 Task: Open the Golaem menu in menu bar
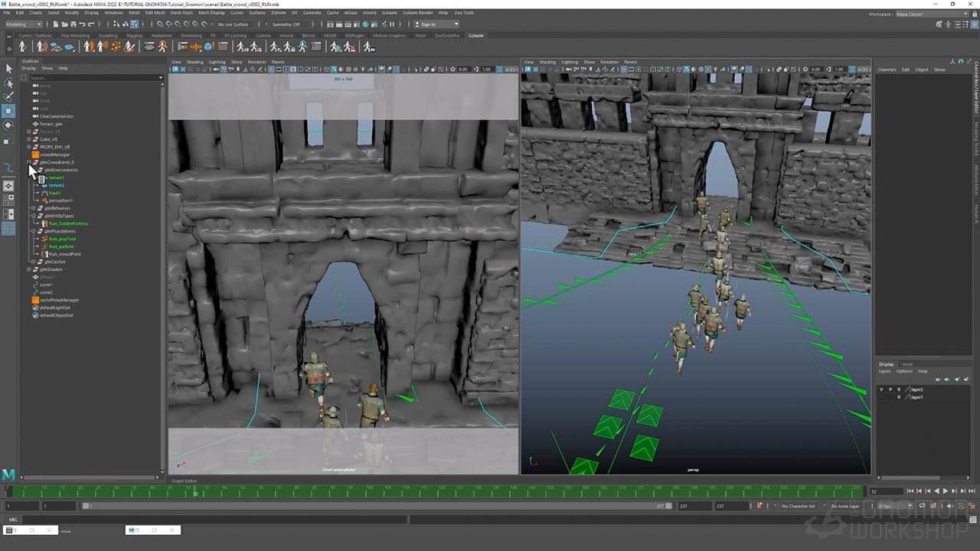click(x=390, y=13)
